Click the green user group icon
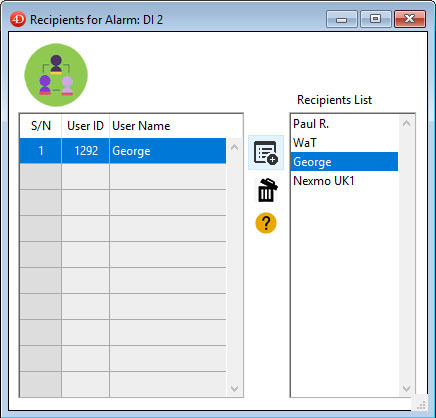The image size is (436, 418). pyautogui.click(x=56, y=75)
